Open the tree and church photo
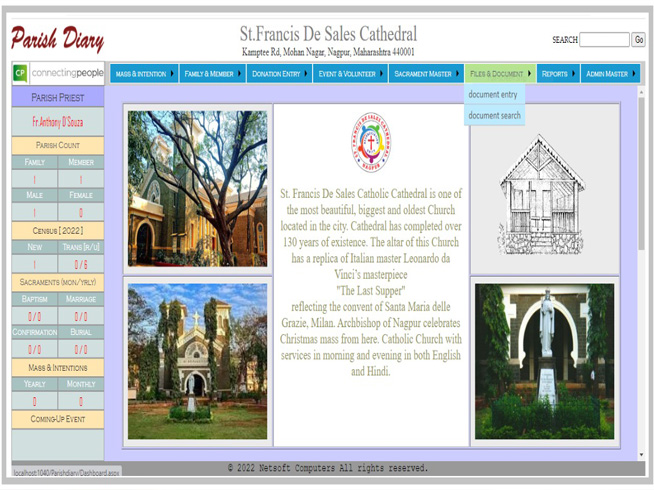The height and width of the screenshot is (490, 654). pos(197,188)
